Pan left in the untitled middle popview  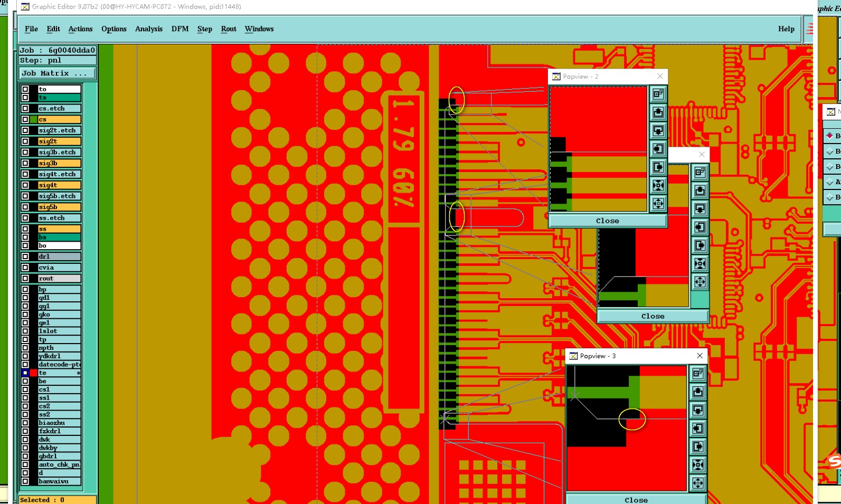click(x=700, y=227)
